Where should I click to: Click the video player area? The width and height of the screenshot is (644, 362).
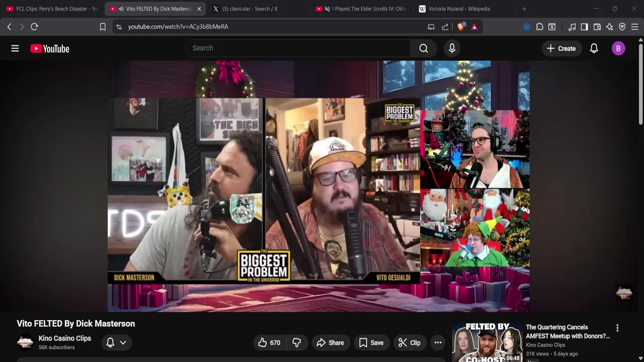pos(318,186)
